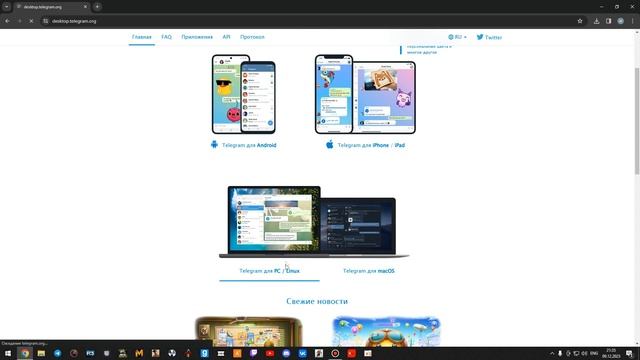Open the tab search arrow at the top left

click(x=7, y=7)
